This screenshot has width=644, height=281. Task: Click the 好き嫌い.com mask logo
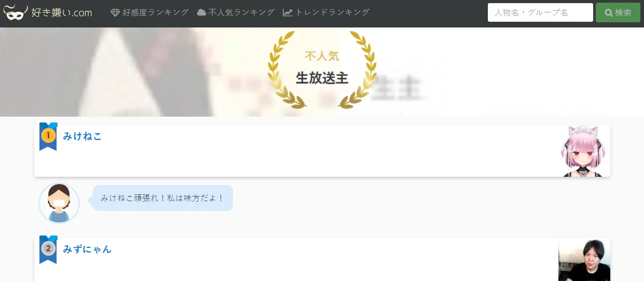tap(16, 12)
